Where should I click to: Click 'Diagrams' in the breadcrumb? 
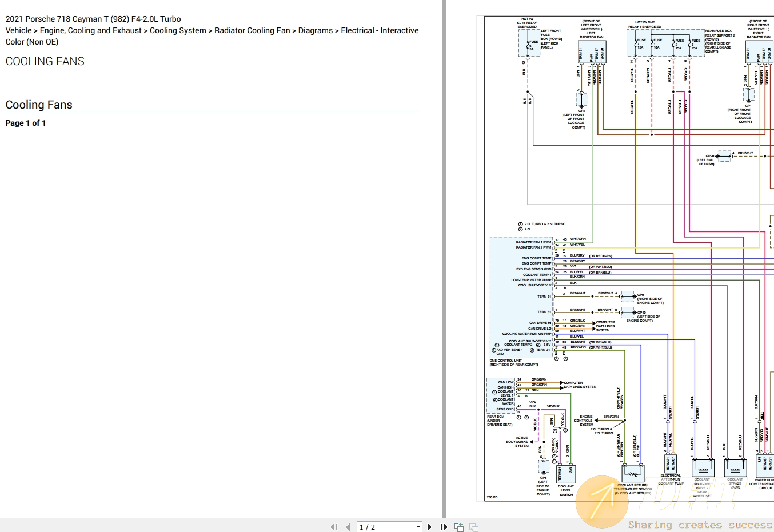pyautogui.click(x=316, y=30)
